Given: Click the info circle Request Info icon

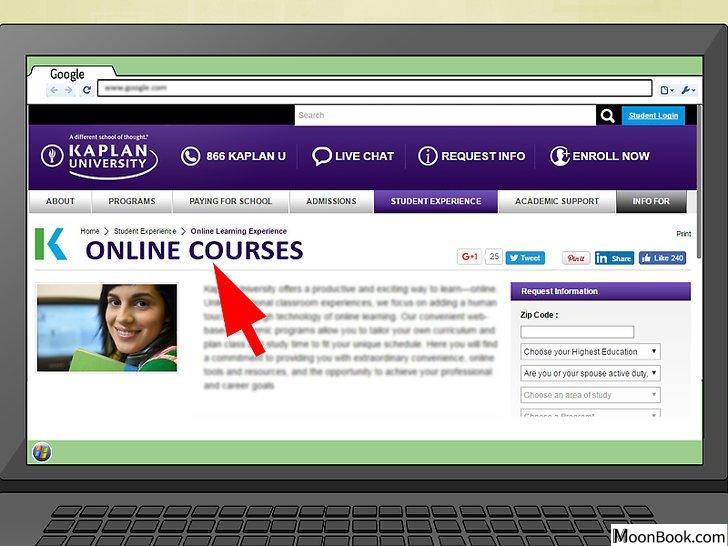Looking at the screenshot, I should pos(428,156).
